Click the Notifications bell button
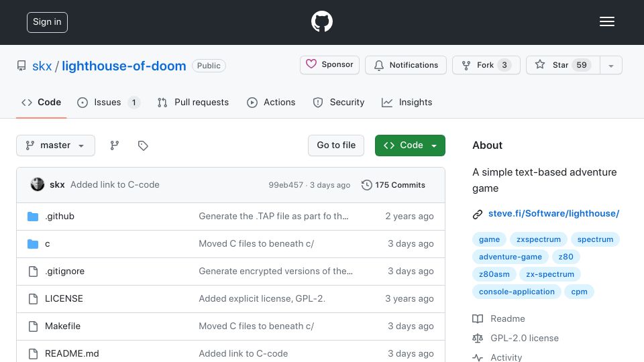The width and height of the screenshot is (644, 362). coord(405,65)
